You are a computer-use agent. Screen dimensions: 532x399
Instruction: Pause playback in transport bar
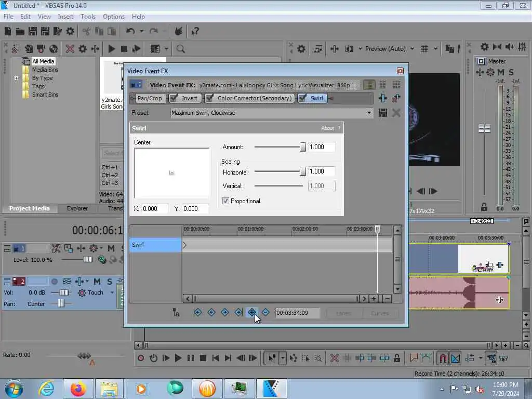coord(190,358)
